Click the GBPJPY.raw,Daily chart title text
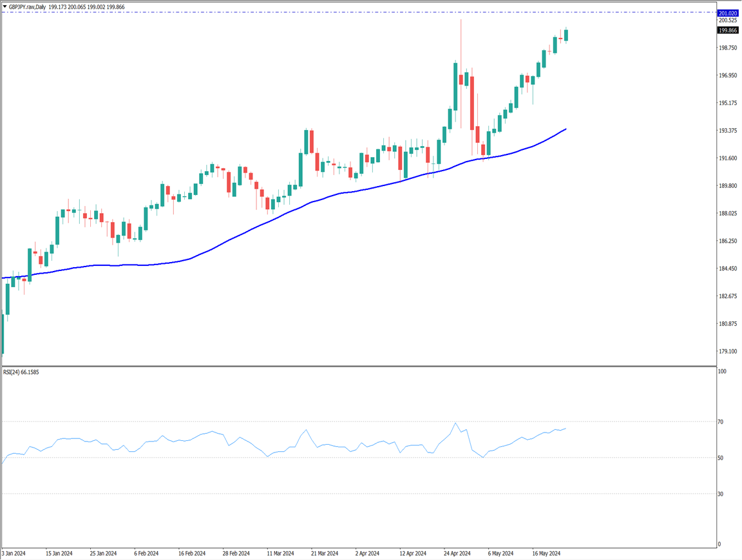Screen dimensions: 742x560 coord(26,6)
